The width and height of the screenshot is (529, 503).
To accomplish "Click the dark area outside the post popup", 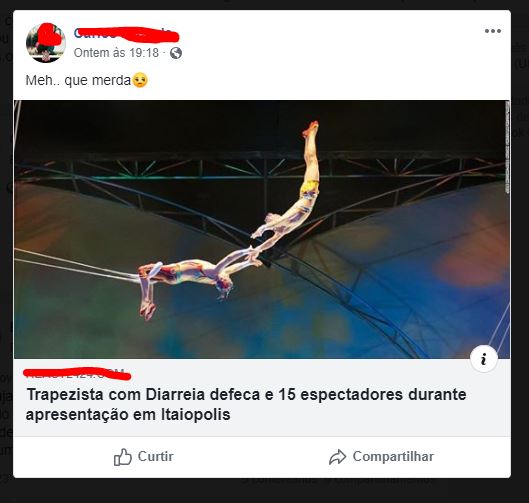I will click(x=263, y=491).
